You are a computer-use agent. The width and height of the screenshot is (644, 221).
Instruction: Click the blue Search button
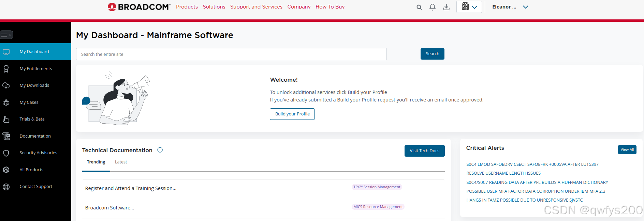tap(432, 54)
